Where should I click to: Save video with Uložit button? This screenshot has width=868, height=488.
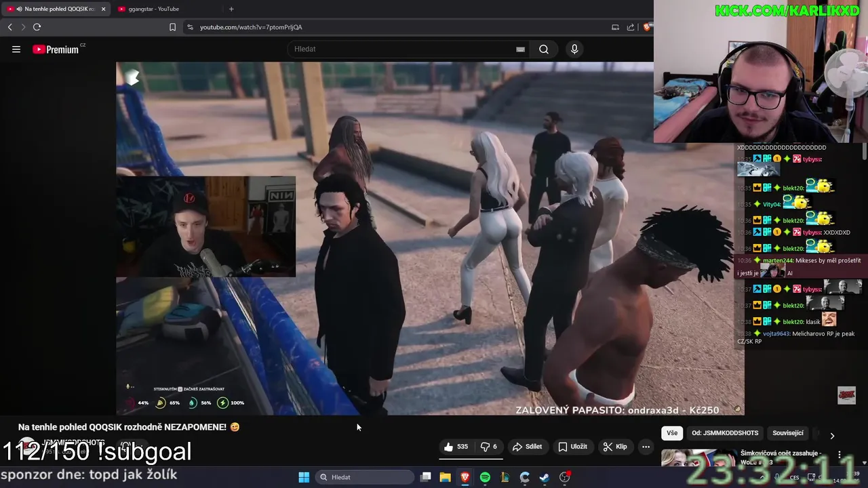(572, 447)
